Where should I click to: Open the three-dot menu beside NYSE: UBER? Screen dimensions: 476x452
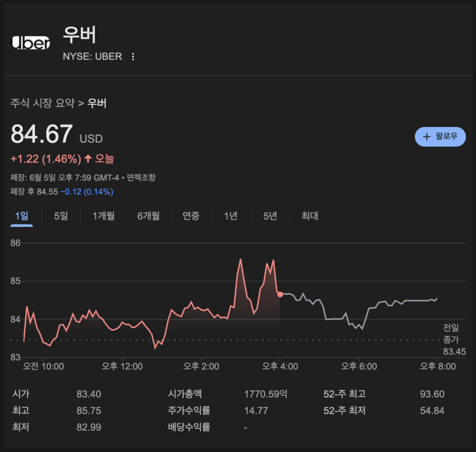tap(133, 57)
